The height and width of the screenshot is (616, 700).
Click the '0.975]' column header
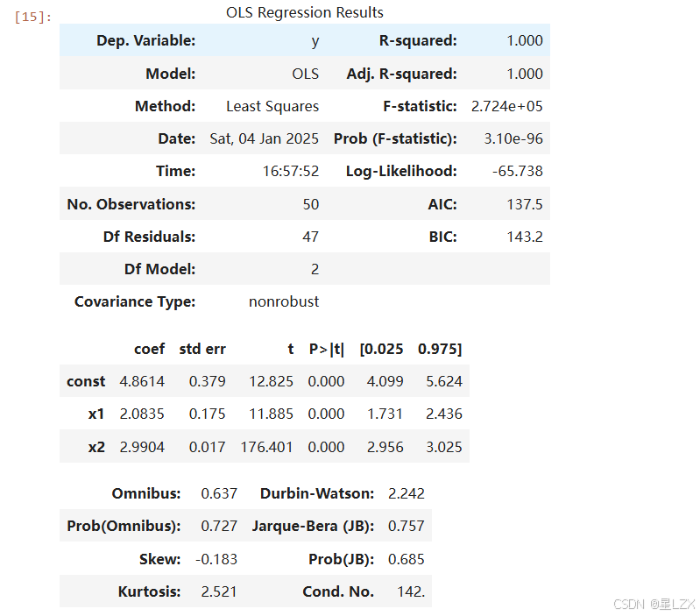tap(440, 349)
